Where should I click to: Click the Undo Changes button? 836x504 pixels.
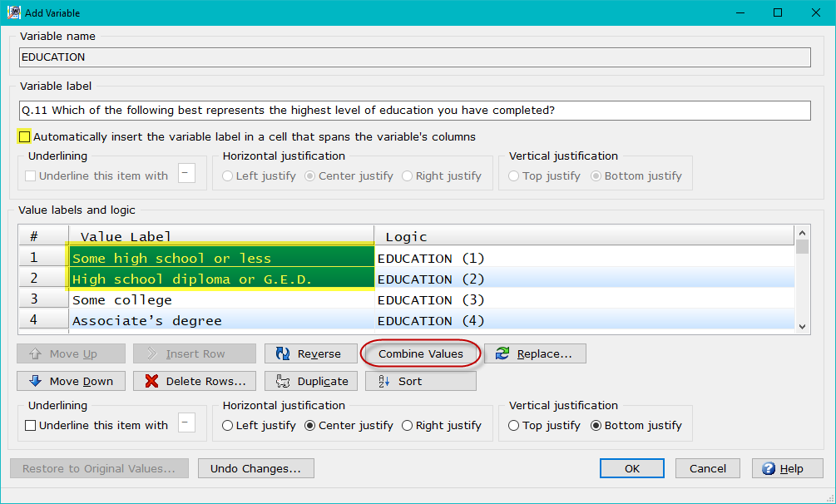256,468
